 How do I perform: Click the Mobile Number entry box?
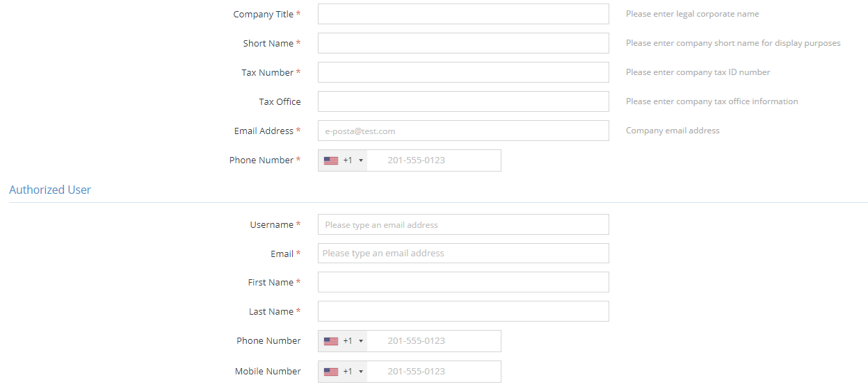[434, 372]
